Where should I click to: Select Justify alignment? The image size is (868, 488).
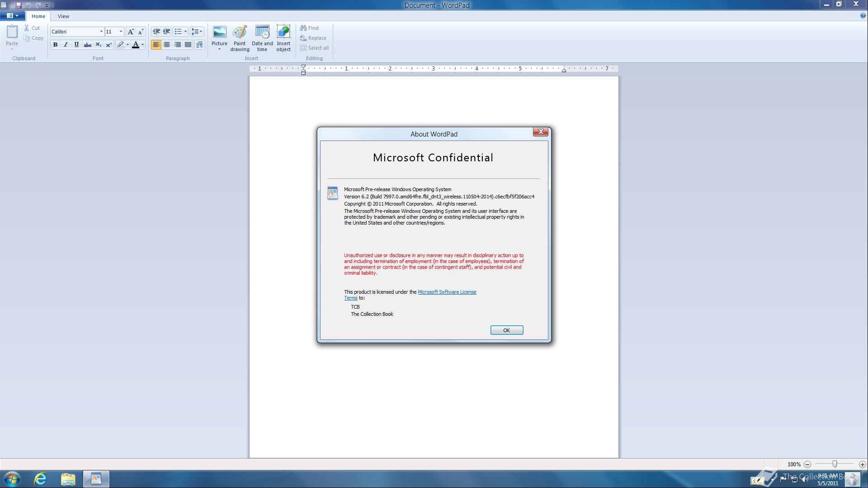(x=188, y=45)
